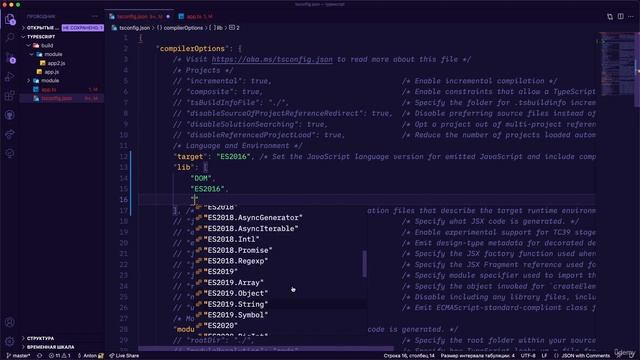Open the aka.ms/tsconfig.json link

click(272, 60)
